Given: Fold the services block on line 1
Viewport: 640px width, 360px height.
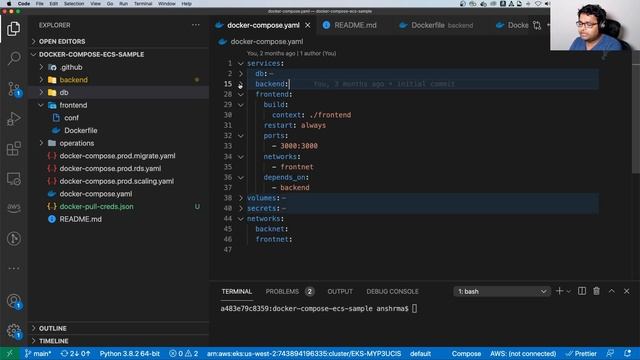Looking at the screenshot, I should [240, 63].
